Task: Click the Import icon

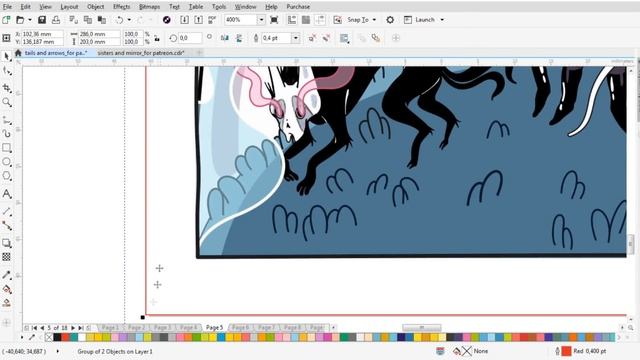Action: coord(184,20)
